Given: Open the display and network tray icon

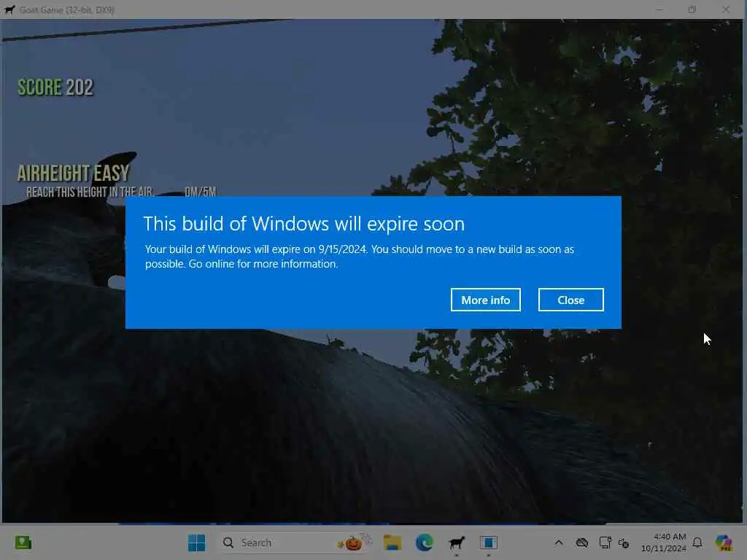Looking at the screenshot, I should pyautogui.click(x=605, y=542).
